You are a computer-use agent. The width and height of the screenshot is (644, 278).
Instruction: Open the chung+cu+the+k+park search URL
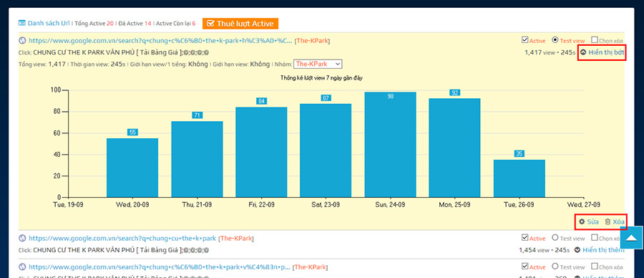(x=122, y=238)
